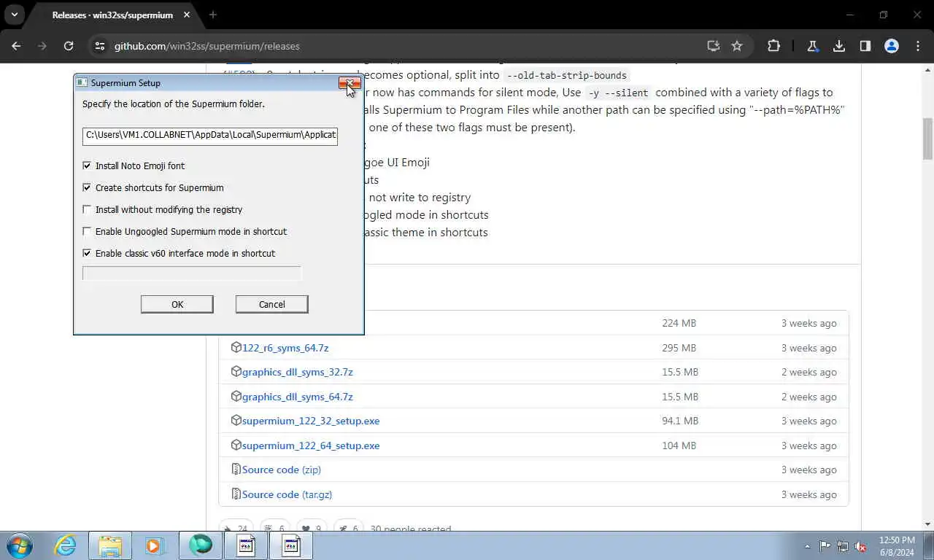Click the Supermium folder location field

pos(210,135)
